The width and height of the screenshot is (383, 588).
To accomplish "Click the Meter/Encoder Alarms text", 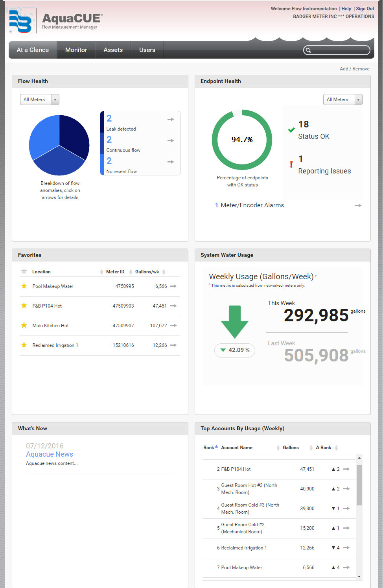I will pyautogui.click(x=252, y=205).
